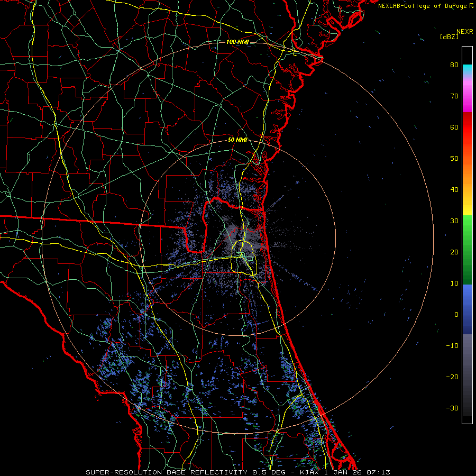The width and height of the screenshot is (476, 476).
Task: Click the 07:13 timestamp in the caption
Action: click(378, 472)
